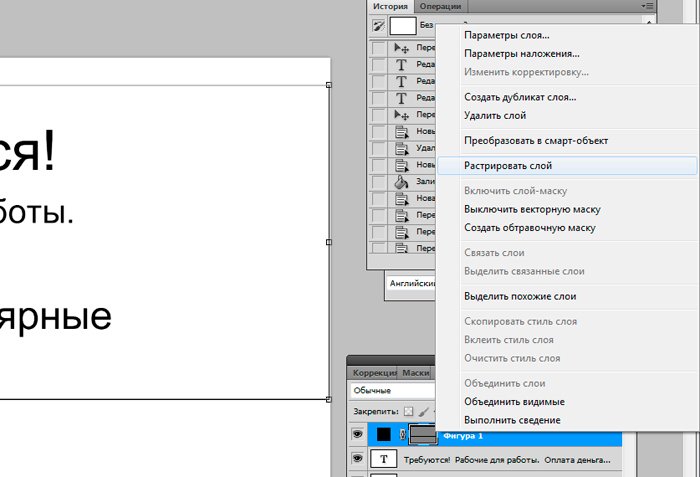Click Удалить слой in the context menu

pos(494,115)
